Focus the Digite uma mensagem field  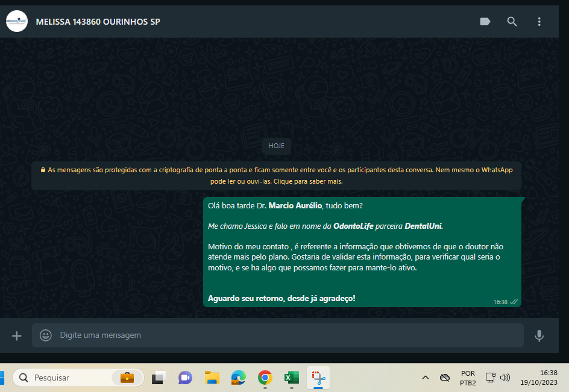click(278, 335)
